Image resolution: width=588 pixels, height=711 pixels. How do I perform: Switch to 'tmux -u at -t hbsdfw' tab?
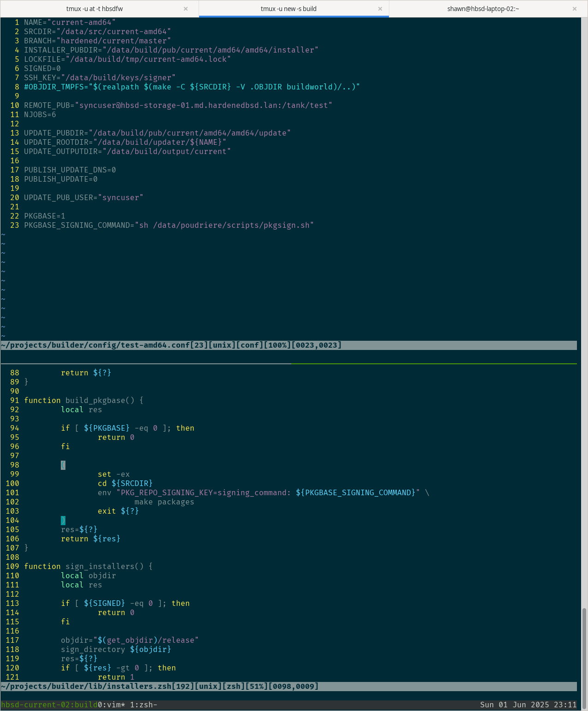[x=94, y=9]
